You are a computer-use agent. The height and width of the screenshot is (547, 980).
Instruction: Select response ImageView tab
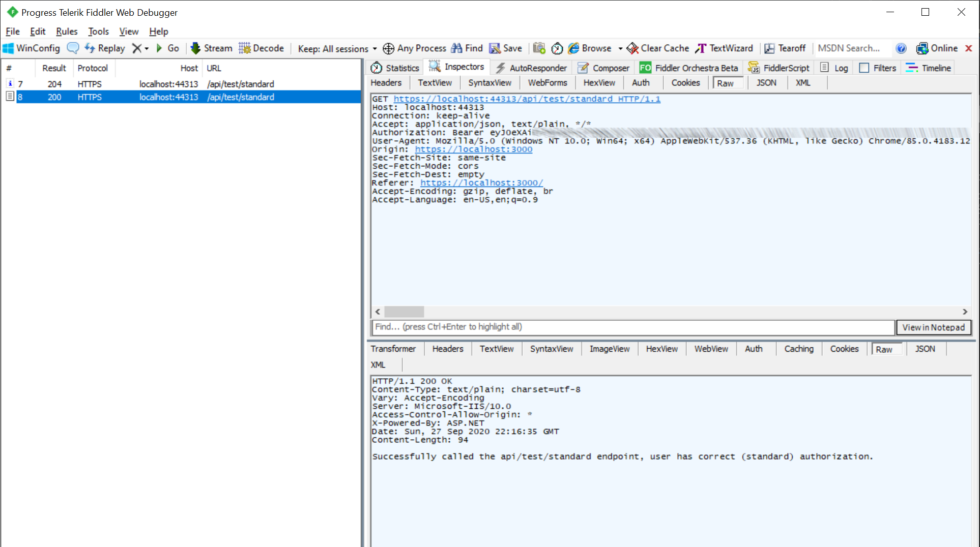[610, 349]
